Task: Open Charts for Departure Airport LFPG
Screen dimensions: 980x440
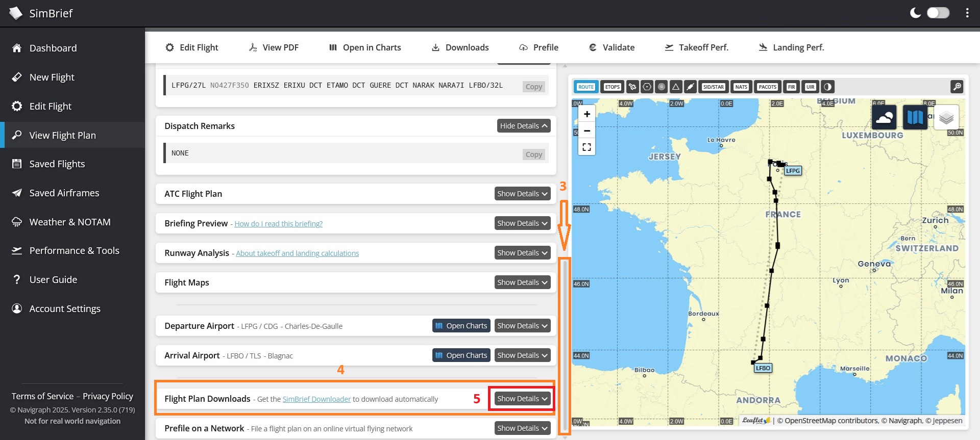Action: [x=461, y=326]
